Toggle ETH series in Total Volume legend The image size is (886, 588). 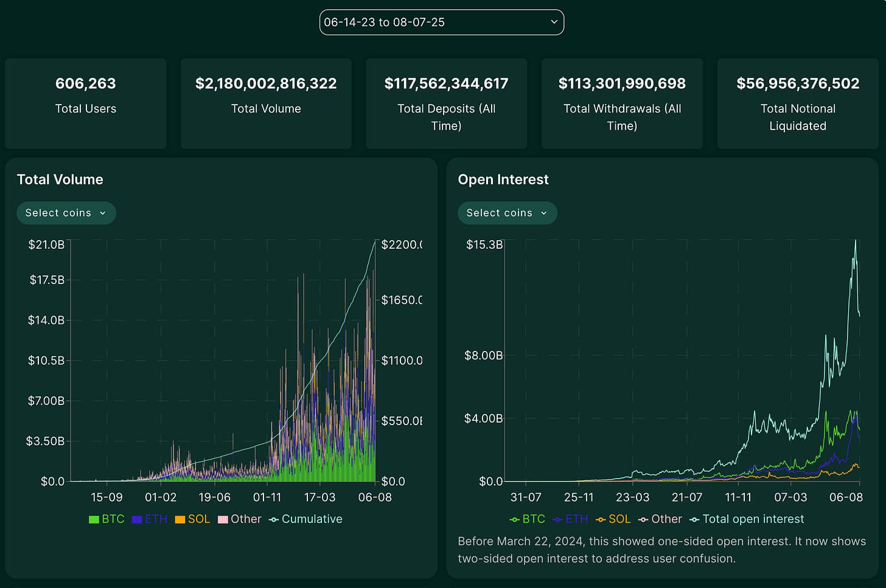(x=150, y=519)
